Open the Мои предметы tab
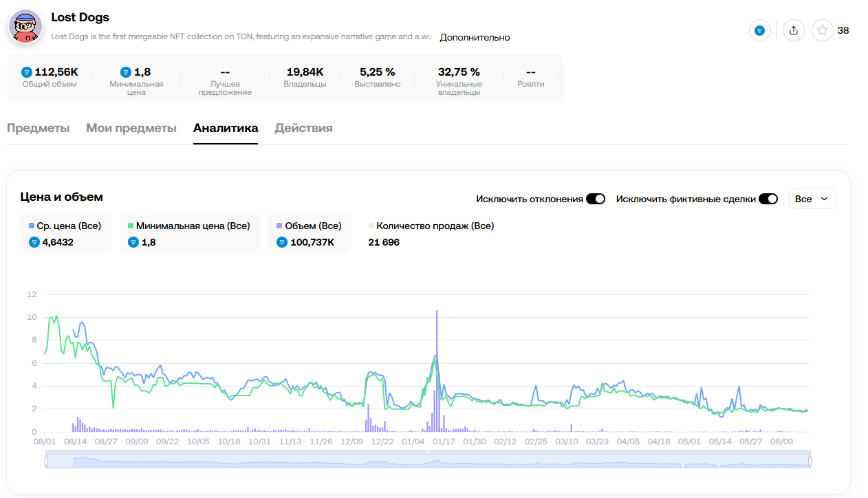The height and width of the screenshot is (498, 868). 131,128
